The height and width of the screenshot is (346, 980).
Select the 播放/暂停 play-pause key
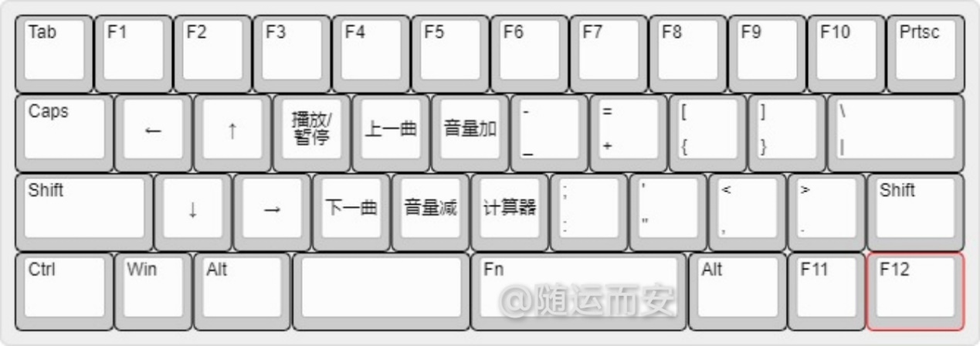tap(311, 133)
